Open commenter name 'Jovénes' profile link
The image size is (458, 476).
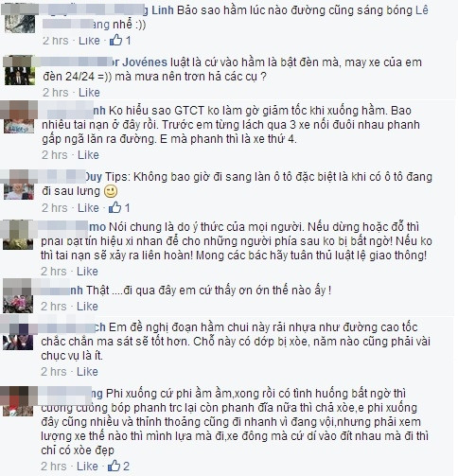pyautogui.click(x=145, y=62)
